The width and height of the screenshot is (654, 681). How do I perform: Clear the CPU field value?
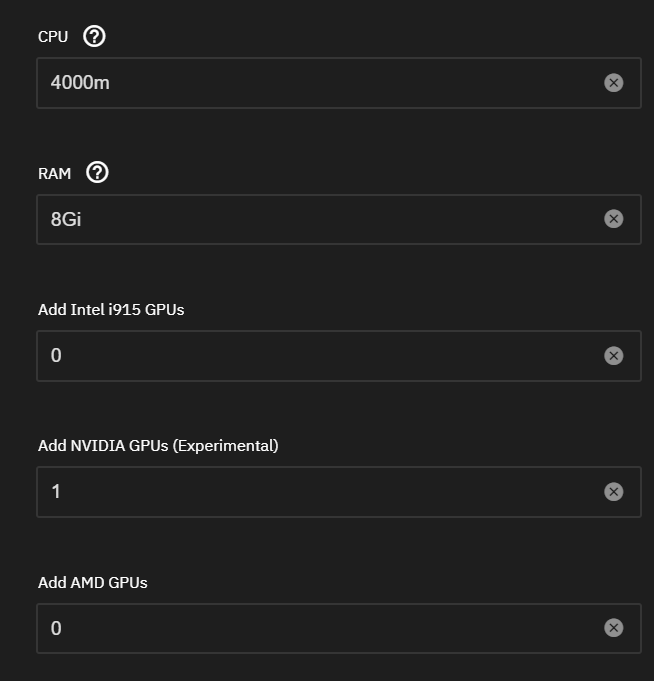click(x=614, y=83)
